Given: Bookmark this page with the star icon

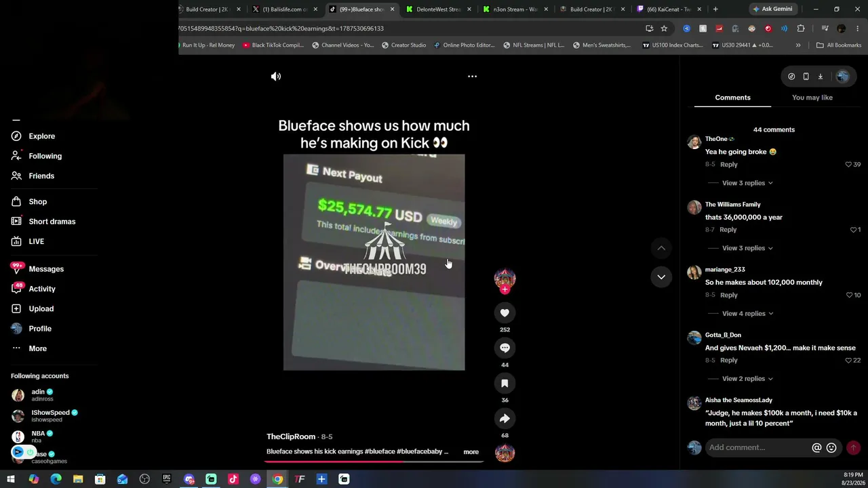Looking at the screenshot, I should coord(664,28).
